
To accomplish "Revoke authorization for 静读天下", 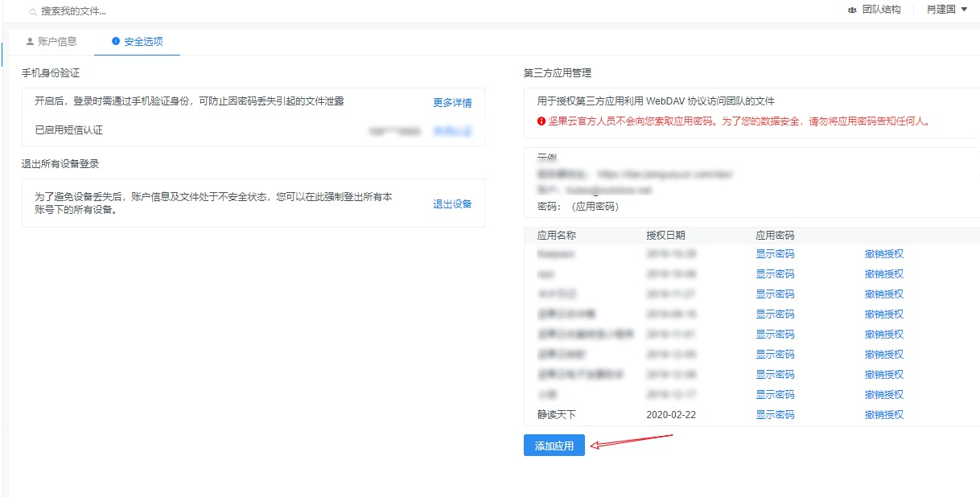I will (884, 415).
